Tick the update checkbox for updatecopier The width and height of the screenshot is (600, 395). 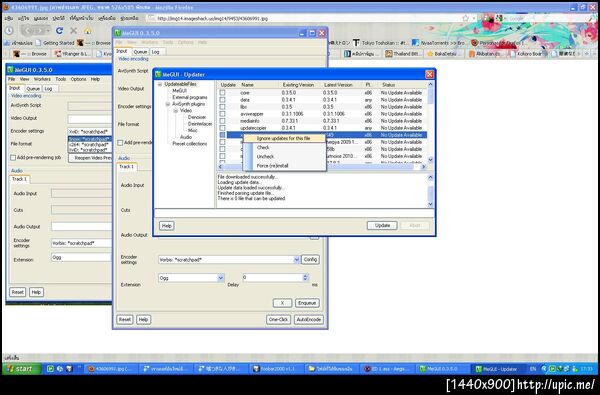point(222,128)
